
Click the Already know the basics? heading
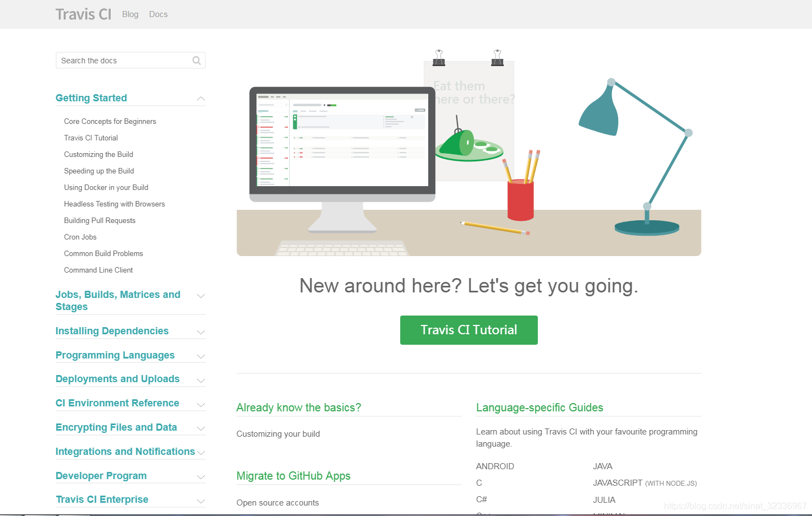pyautogui.click(x=299, y=408)
